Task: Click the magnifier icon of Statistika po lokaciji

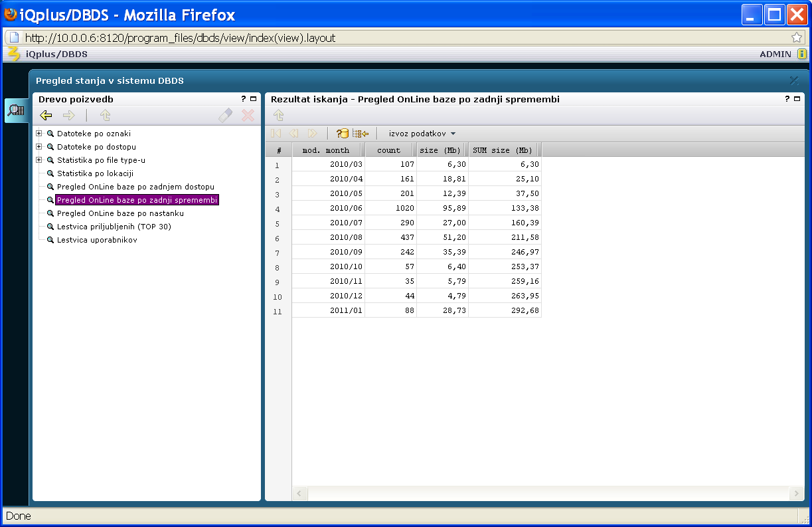Action: (x=50, y=173)
